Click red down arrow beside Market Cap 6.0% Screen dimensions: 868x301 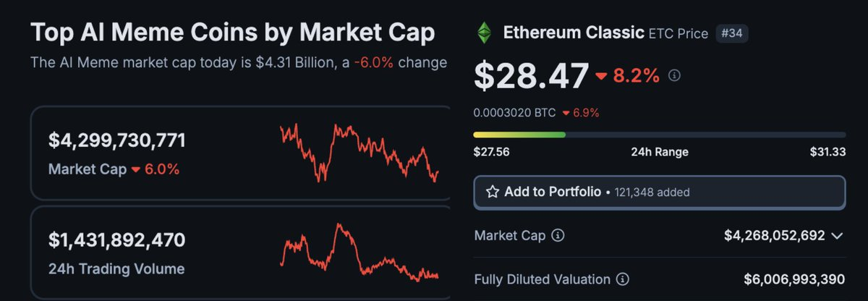(x=135, y=170)
